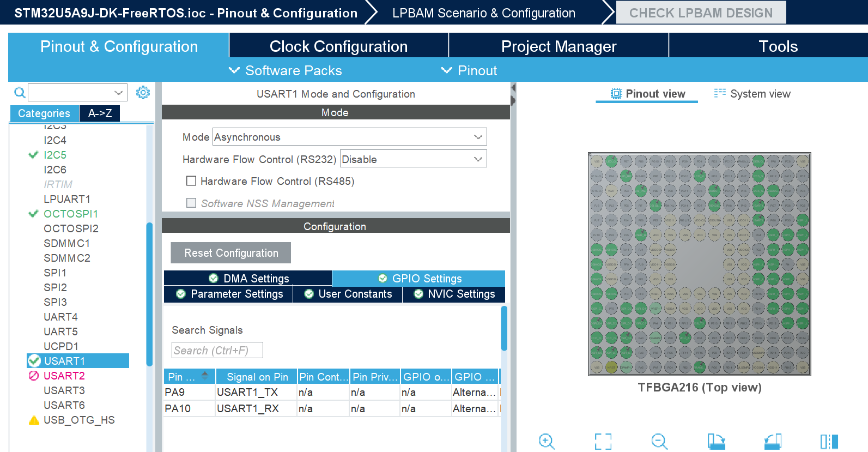Click the Search Signals input field
This screenshot has width=868, height=452.
coord(217,350)
